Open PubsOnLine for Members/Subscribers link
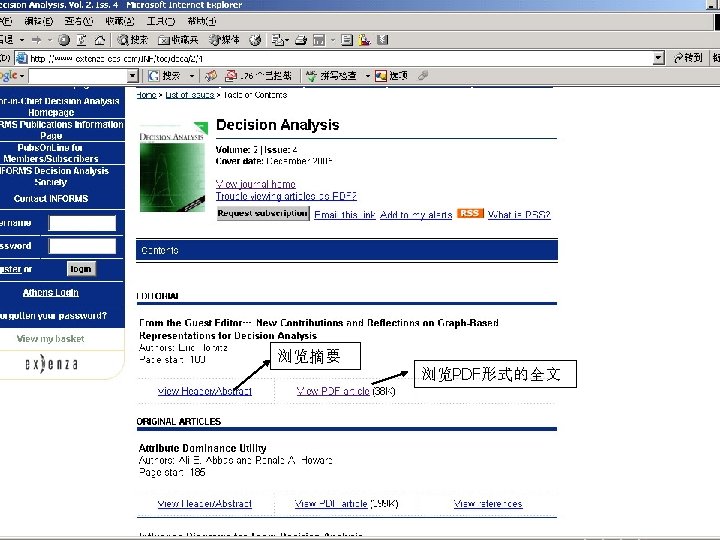The image size is (720, 540). [51, 153]
